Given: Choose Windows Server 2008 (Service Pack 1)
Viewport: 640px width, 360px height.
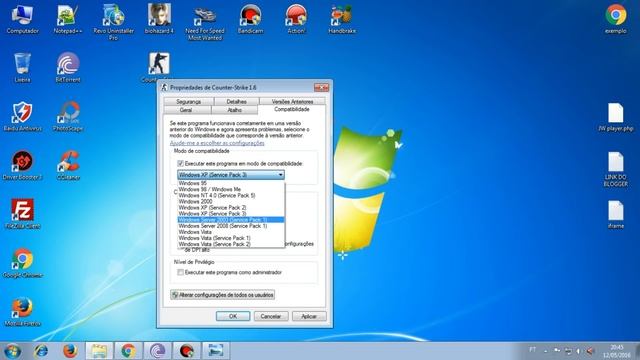Looking at the screenshot, I should (x=231, y=226).
